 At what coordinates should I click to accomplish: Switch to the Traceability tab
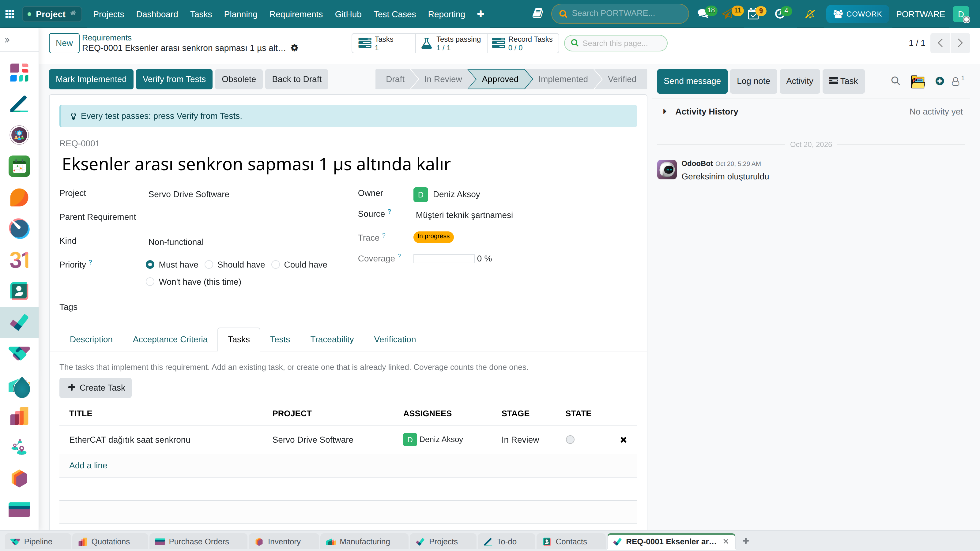tap(332, 339)
